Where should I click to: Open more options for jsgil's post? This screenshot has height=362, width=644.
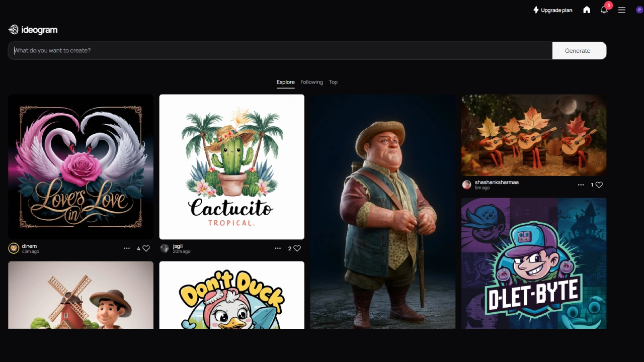coord(278,248)
